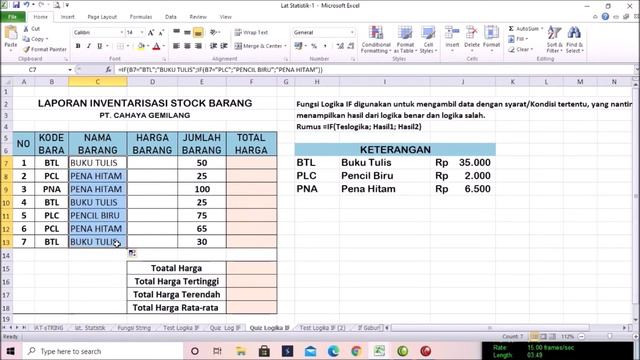Switch to the Insert ribbon tab
Image resolution: width=640 pixels, height=360 pixels.
pyautogui.click(x=68, y=17)
